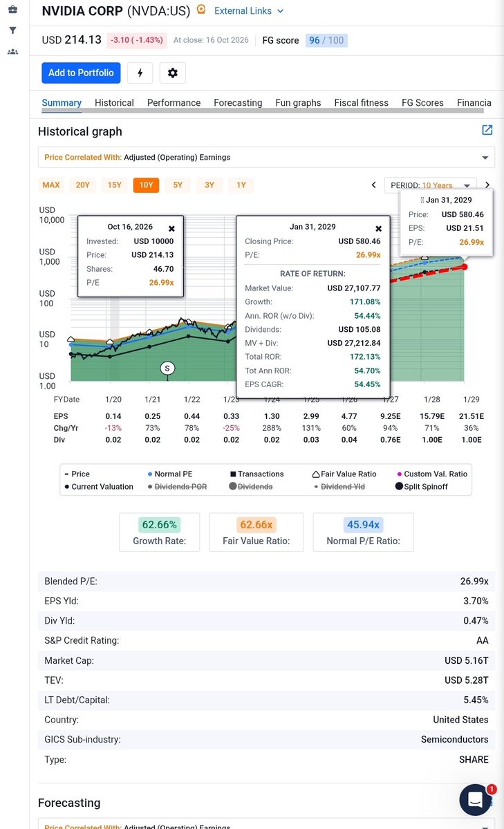The image size is (504, 829).
Task: Click the EPS Yld value 3.70%
Action: click(x=476, y=601)
